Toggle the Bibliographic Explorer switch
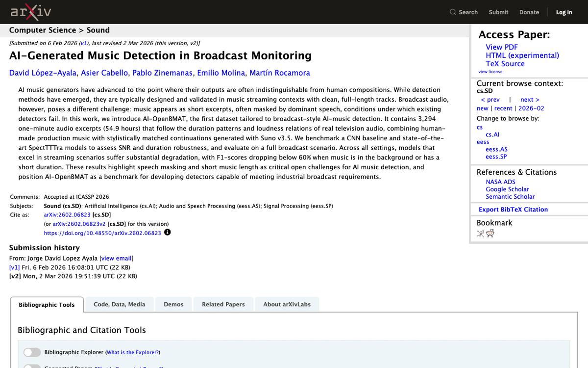Image resolution: width=588 pixels, height=368 pixels. (32, 352)
